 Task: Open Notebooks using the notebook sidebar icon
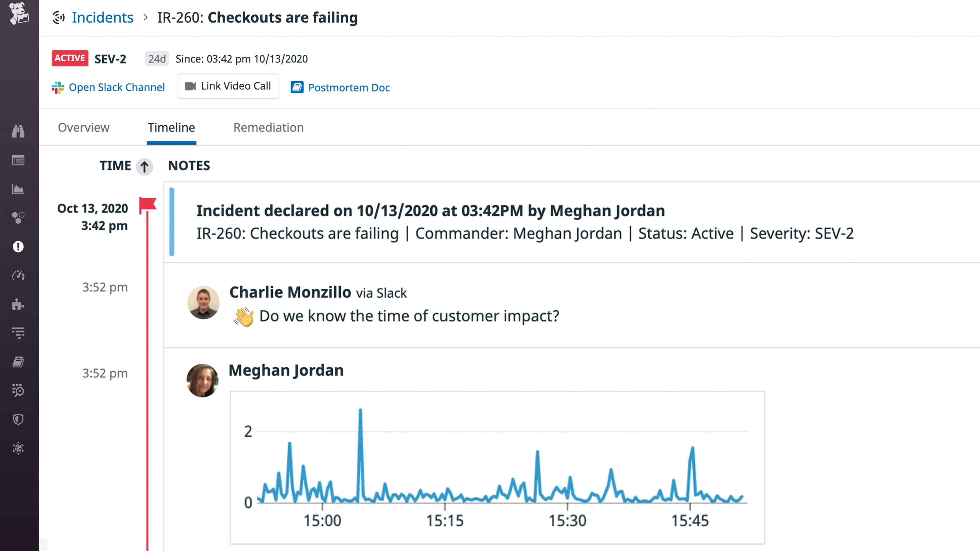pos(19,362)
